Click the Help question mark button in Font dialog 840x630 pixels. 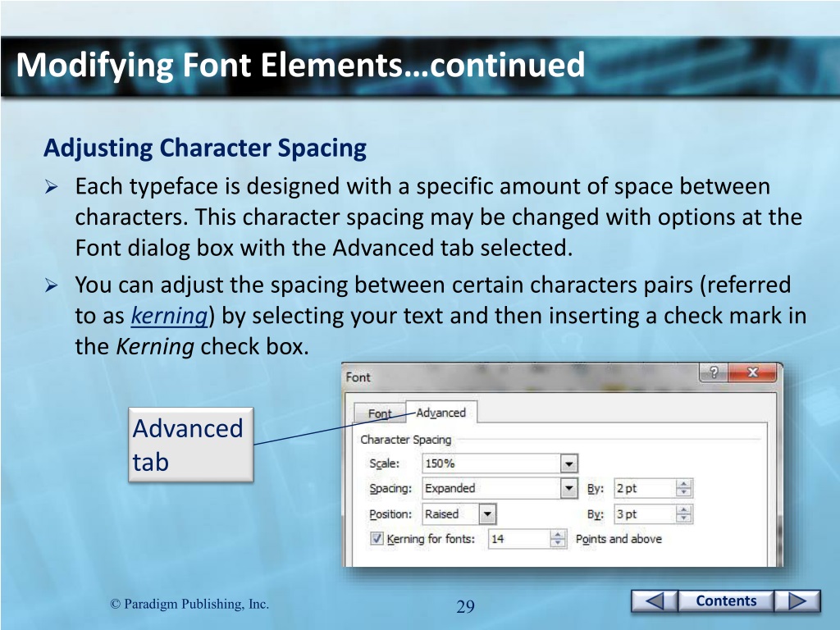[713, 373]
